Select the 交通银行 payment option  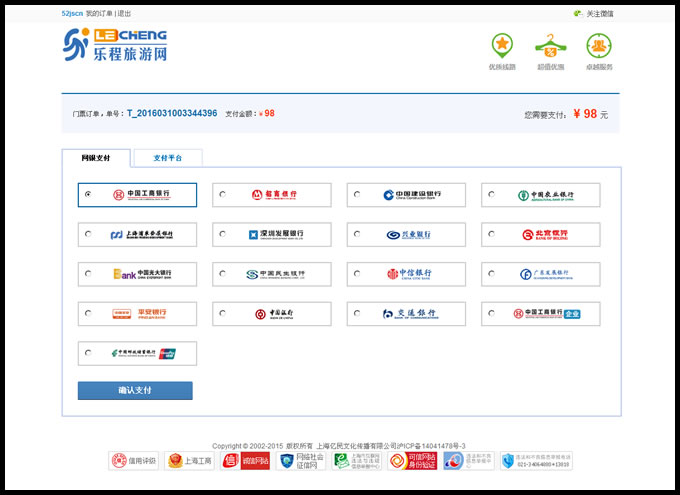(356, 314)
